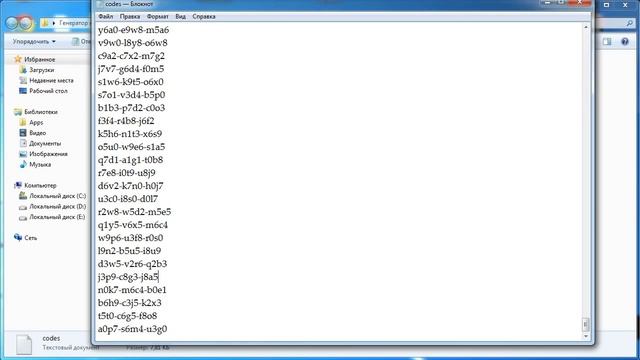Click the Компьютер icon in Explorer sidebar

[18, 185]
